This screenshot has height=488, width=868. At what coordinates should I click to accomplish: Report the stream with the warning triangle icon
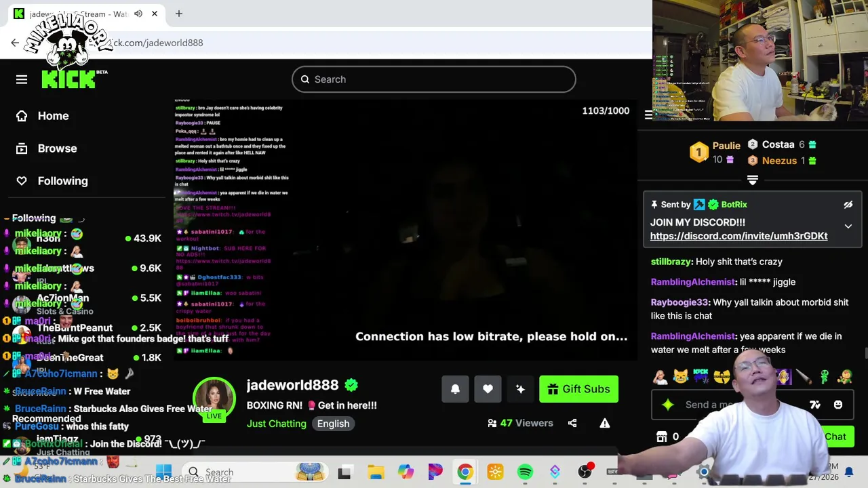click(605, 423)
